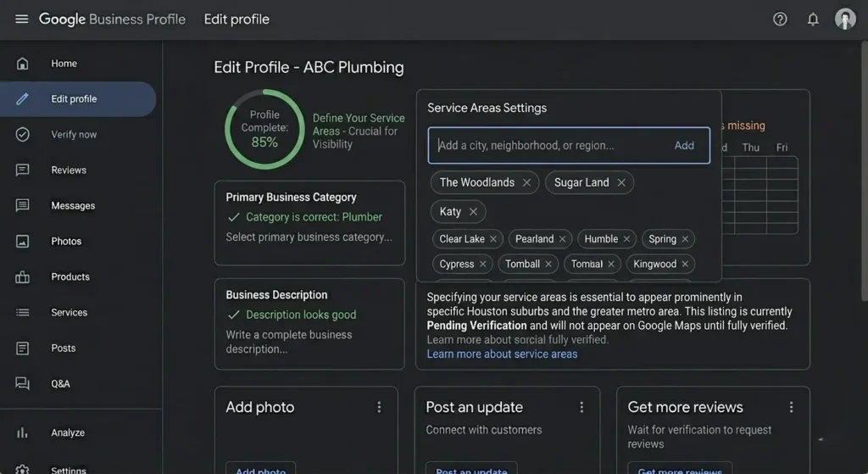
Task: Click 'Category is correct: Plumber' text
Action: pos(314,217)
